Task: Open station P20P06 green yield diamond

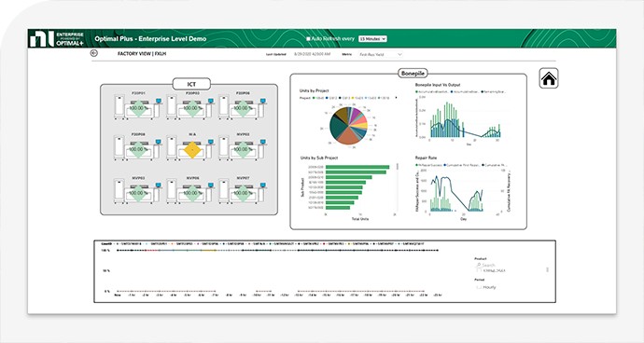Action: tap(243, 108)
